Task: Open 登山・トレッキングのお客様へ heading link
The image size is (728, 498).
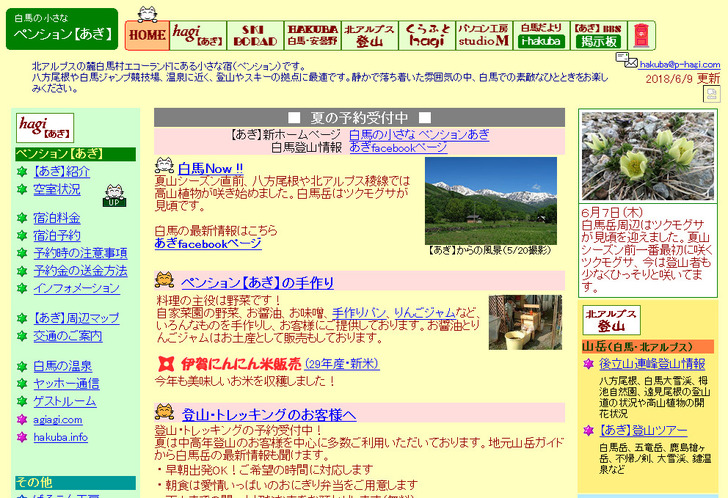Action: click(x=269, y=414)
